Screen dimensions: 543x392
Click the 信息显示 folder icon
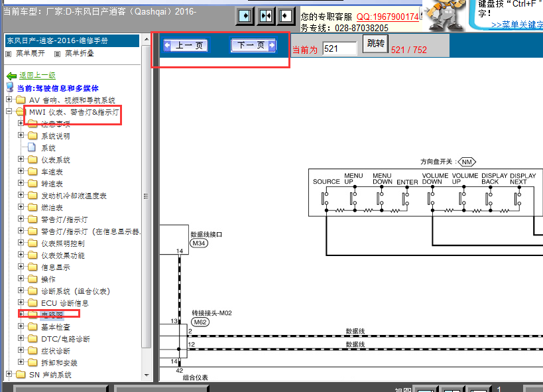32,267
